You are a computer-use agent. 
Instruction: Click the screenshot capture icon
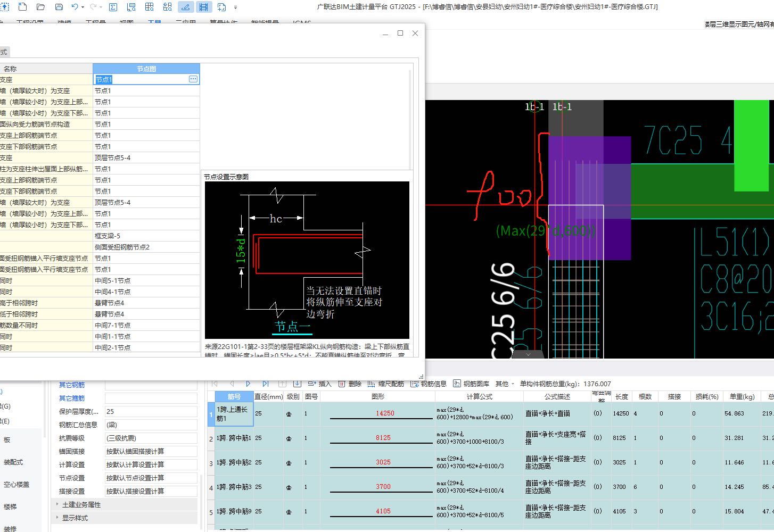[221, 7]
